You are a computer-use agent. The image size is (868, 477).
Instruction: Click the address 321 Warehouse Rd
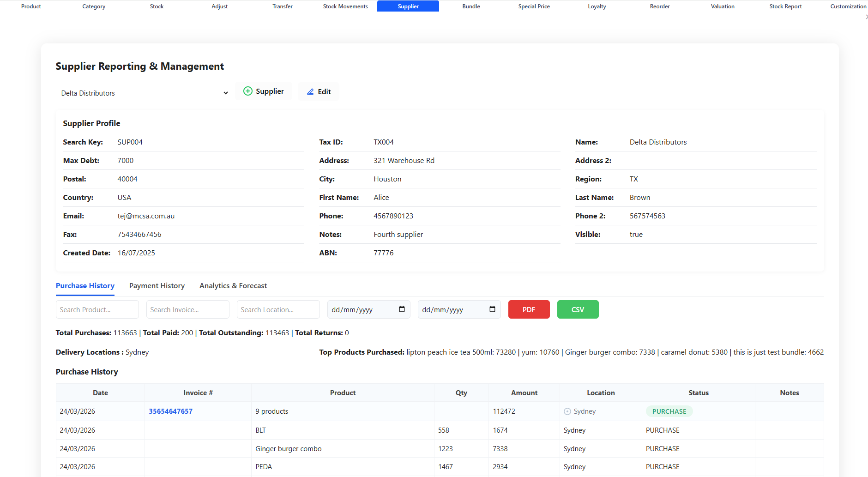tap(404, 161)
